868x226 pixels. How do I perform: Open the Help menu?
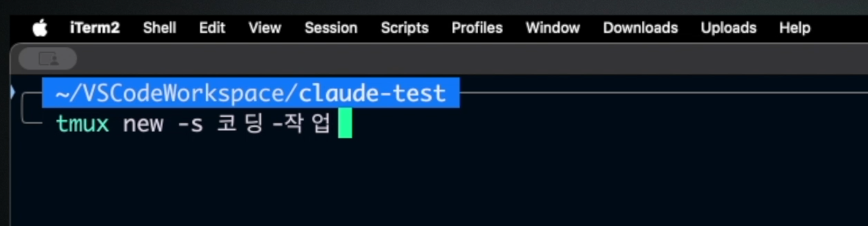(795, 28)
